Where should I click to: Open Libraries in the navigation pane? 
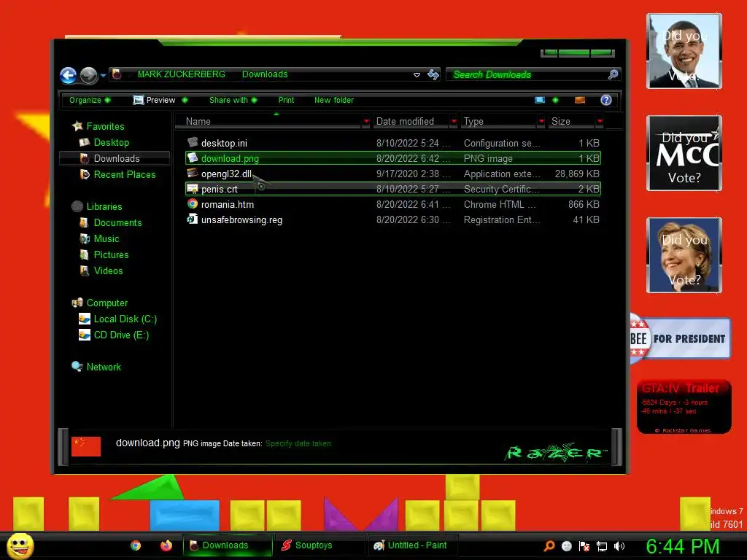click(104, 206)
